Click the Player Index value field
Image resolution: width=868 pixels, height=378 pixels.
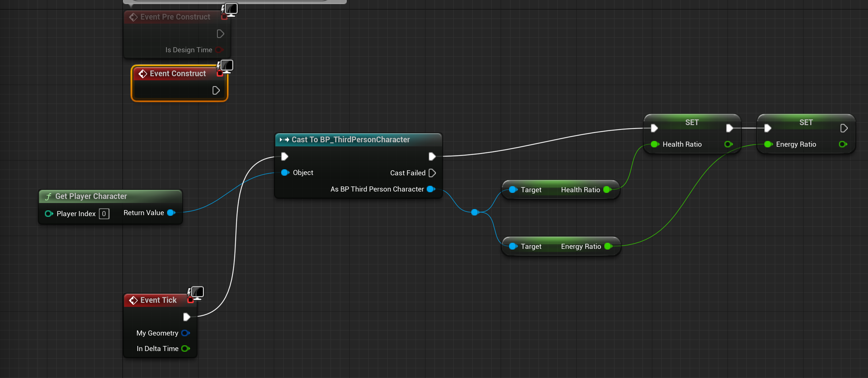(x=104, y=214)
